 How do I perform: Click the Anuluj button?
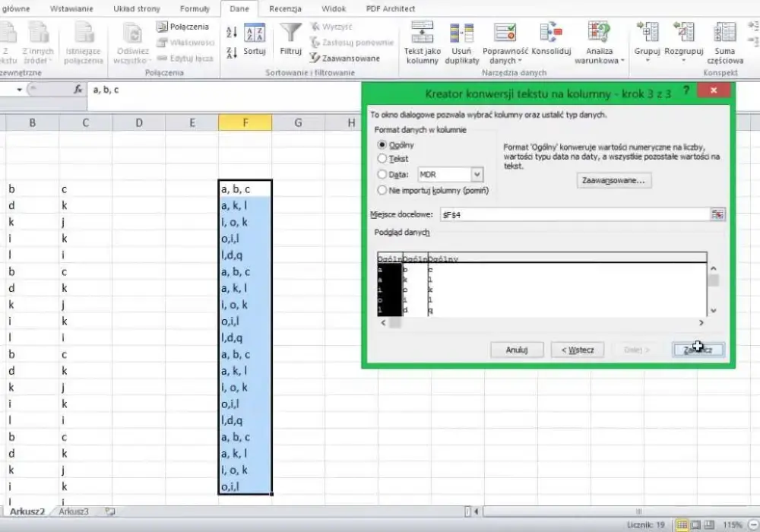pos(517,350)
